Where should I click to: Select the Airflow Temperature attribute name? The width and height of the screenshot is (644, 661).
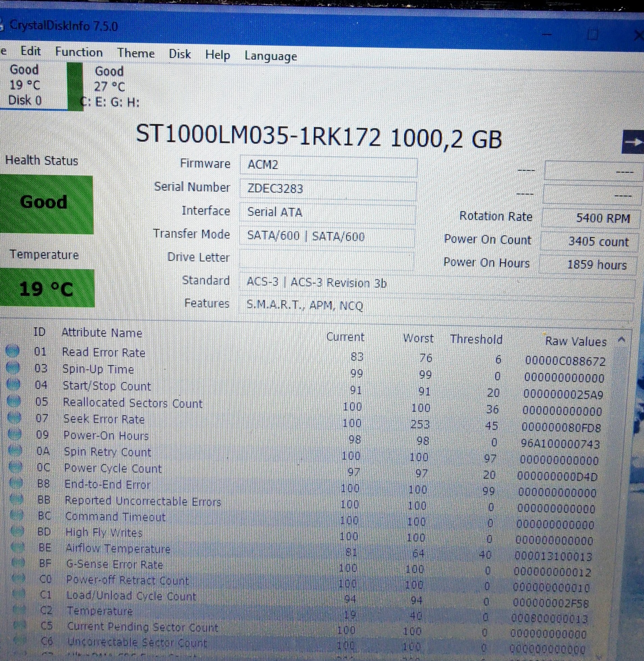pyautogui.click(x=118, y=548)
